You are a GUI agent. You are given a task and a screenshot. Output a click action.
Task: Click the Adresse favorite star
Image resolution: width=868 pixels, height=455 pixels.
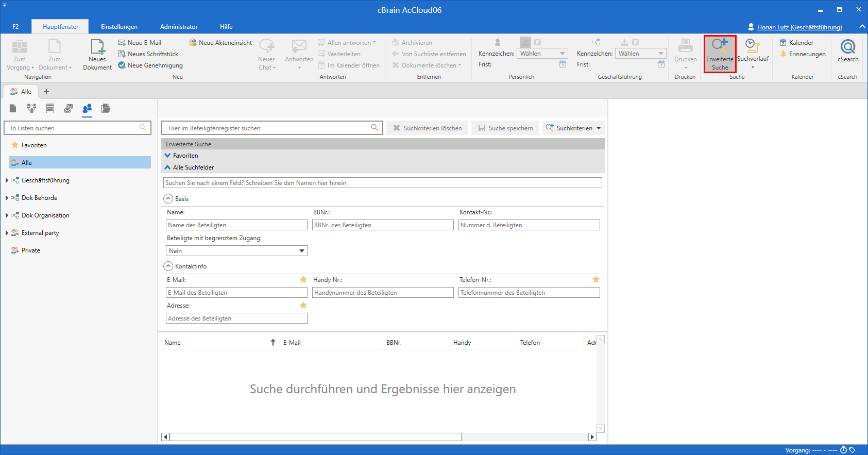pyautogui.click(x=303, y=305)
